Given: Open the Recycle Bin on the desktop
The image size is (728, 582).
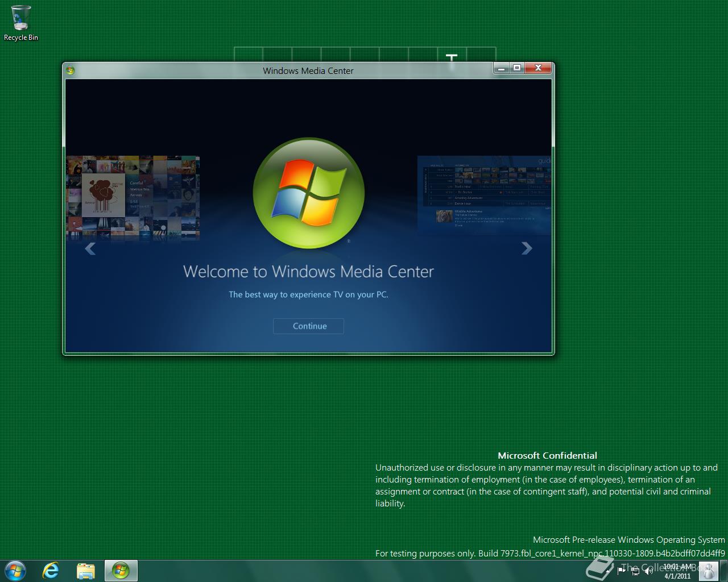Looking at the screenshot, I should [x=21, y=23].
